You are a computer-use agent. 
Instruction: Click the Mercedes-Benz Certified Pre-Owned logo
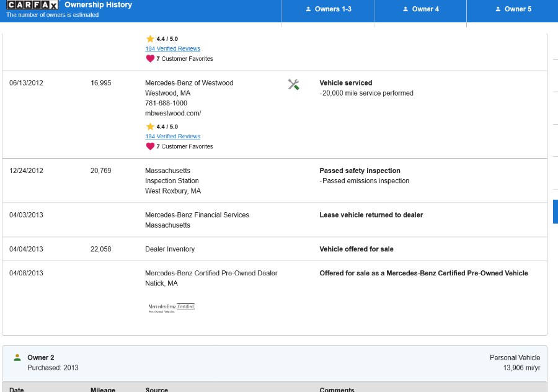pyautogui.click(x=172, y=308)
